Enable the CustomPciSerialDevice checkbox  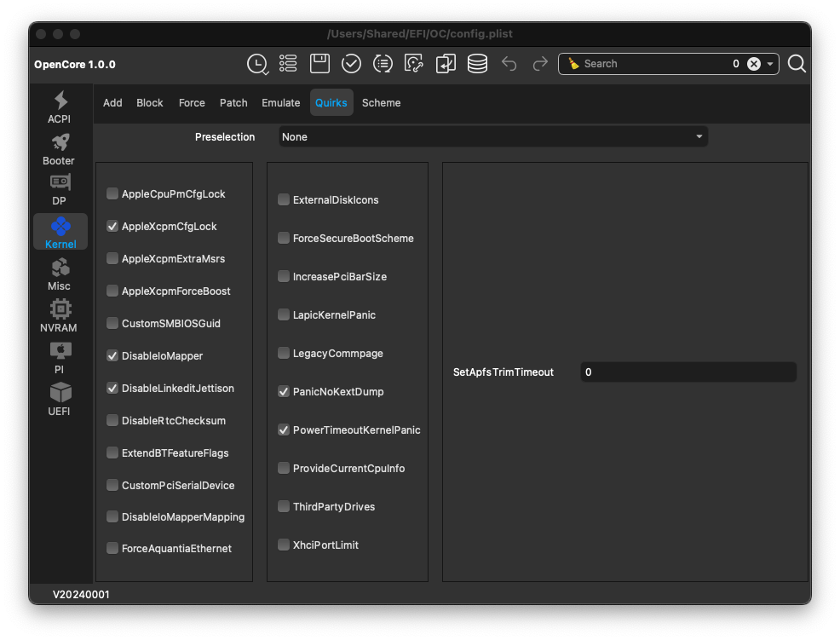click(112, 485)
